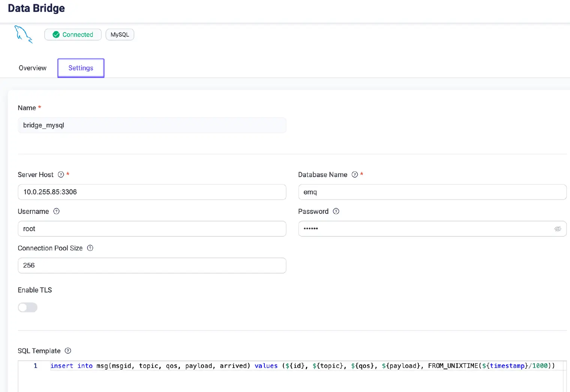Click the MySQL dolphin logo icon

pyautogui.click(x=24, y=35)
